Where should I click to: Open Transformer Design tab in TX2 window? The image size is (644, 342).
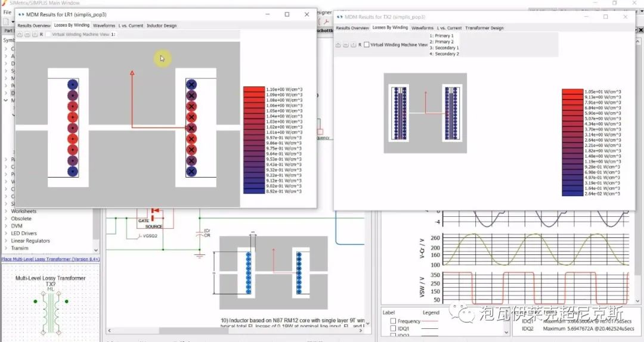coord(484,28)
